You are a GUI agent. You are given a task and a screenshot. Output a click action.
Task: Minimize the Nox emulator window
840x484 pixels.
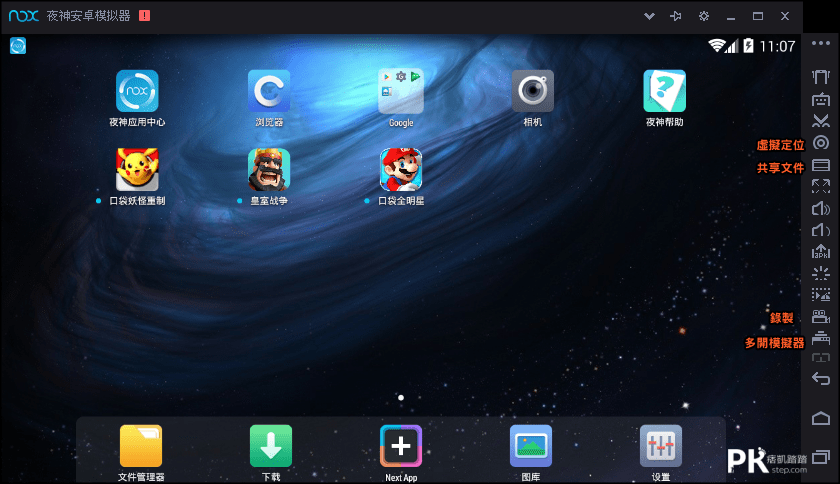tap(731, 17)
